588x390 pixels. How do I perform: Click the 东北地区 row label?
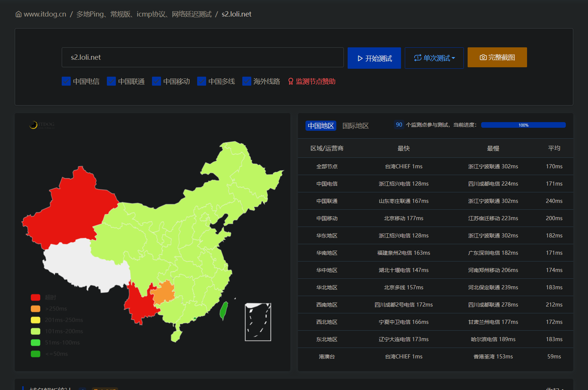pos(327,339)
